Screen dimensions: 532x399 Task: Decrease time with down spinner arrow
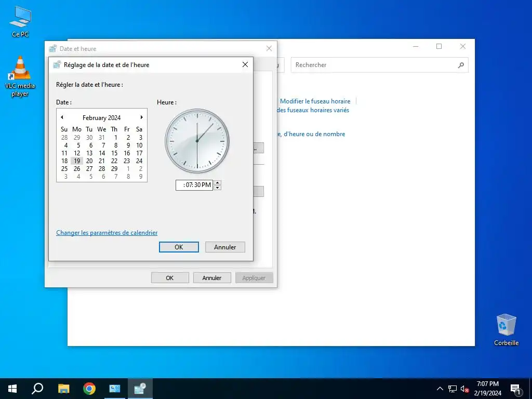tap(218, 188)
